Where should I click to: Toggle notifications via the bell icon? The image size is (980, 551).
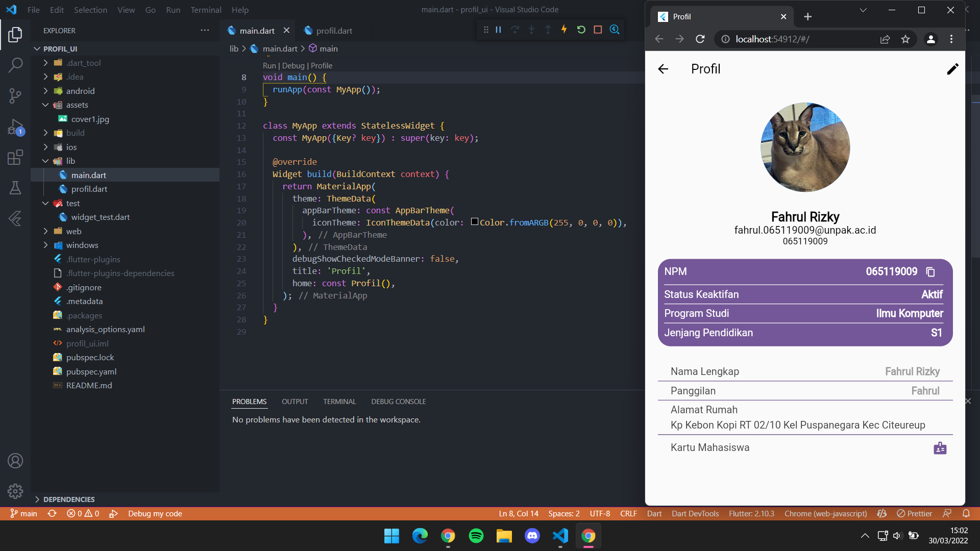pyautogui.click(x=966, y=514)
